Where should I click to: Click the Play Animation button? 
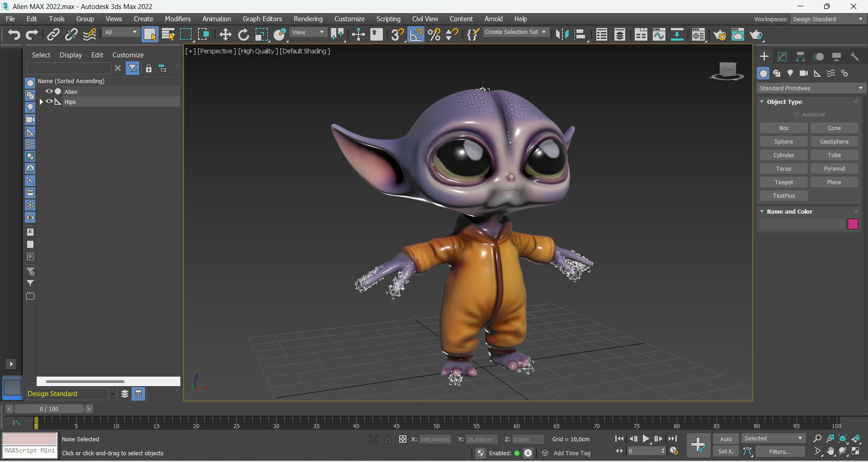coord(646,439)
